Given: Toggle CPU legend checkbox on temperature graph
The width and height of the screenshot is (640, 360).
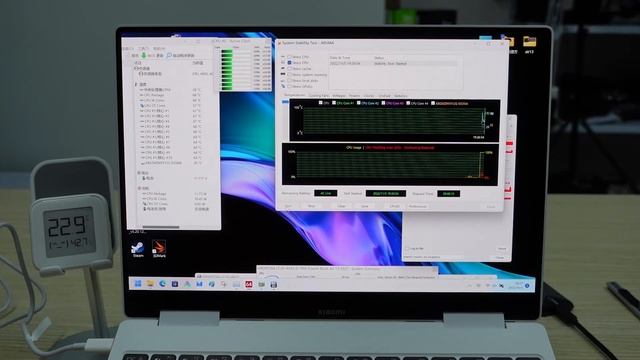Looking at the screenshot, I should (x=320, y=103).
